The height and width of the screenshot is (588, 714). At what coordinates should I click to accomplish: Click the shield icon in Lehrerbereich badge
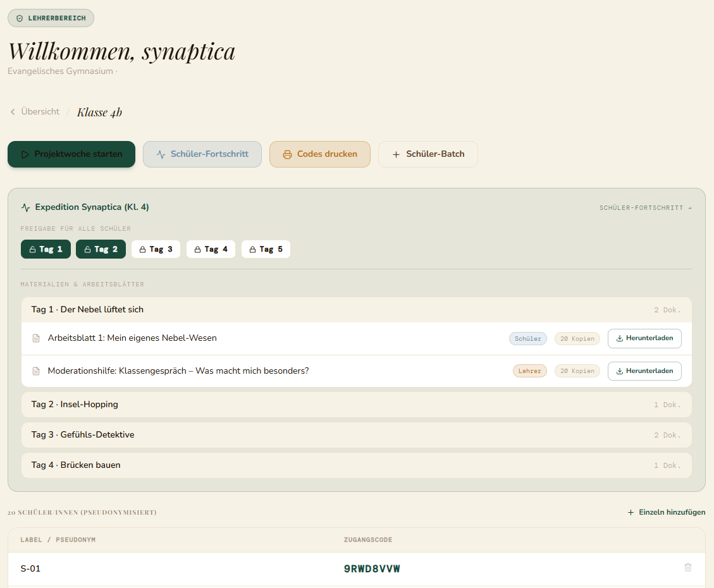20,18
